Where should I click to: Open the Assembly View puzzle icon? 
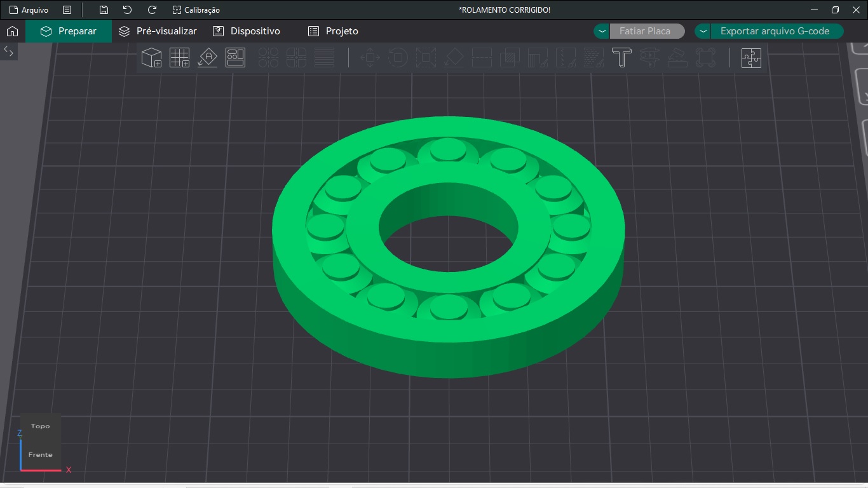(x=751, y=58)
